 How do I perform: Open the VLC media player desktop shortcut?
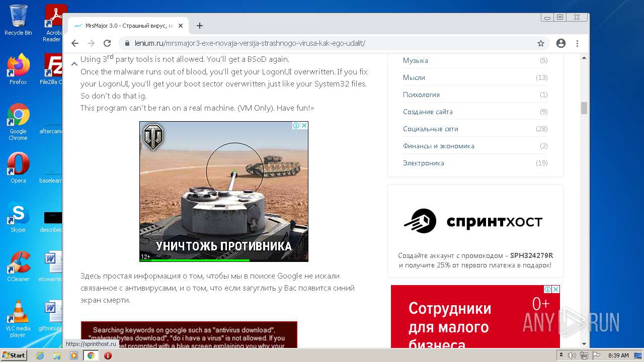[18, 319]
